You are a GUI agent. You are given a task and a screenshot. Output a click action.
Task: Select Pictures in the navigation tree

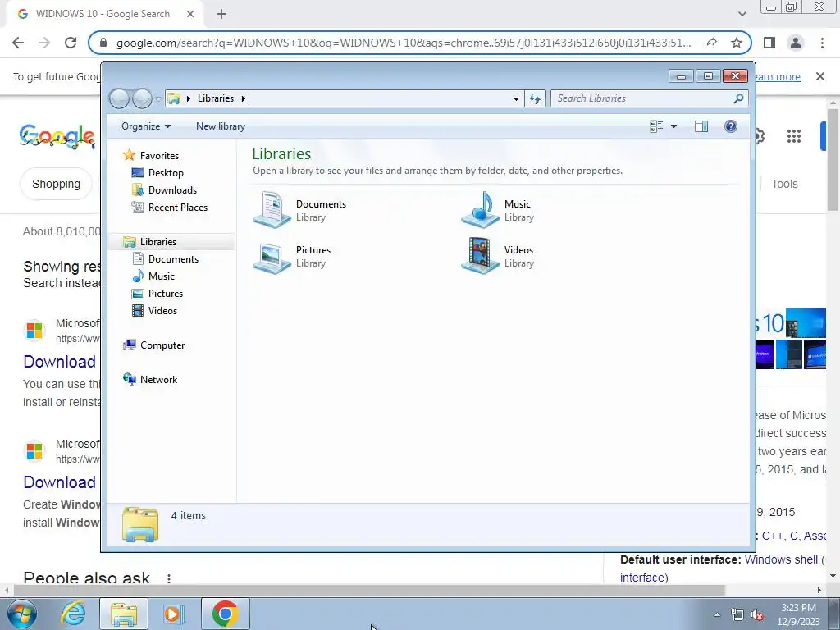point(166,294)
